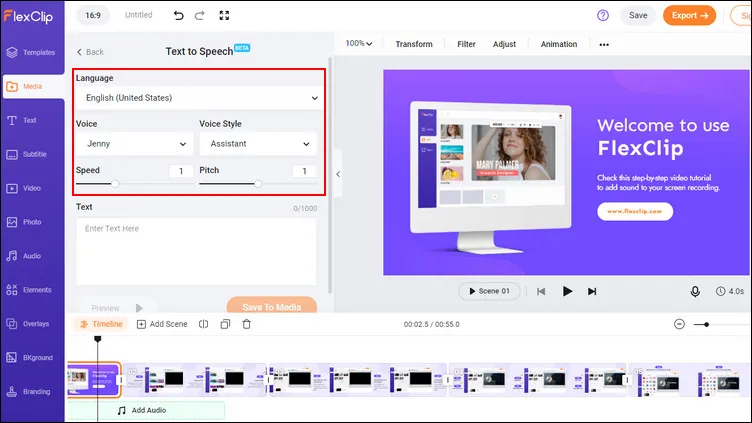Screen dimensions: 752x423
Task: Click the Save button
Action: click(x=638, y=15)
